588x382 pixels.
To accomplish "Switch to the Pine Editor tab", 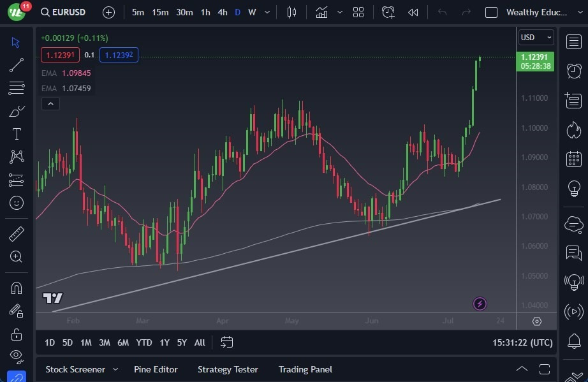I will pyautogui.click(x=156, y=369).
